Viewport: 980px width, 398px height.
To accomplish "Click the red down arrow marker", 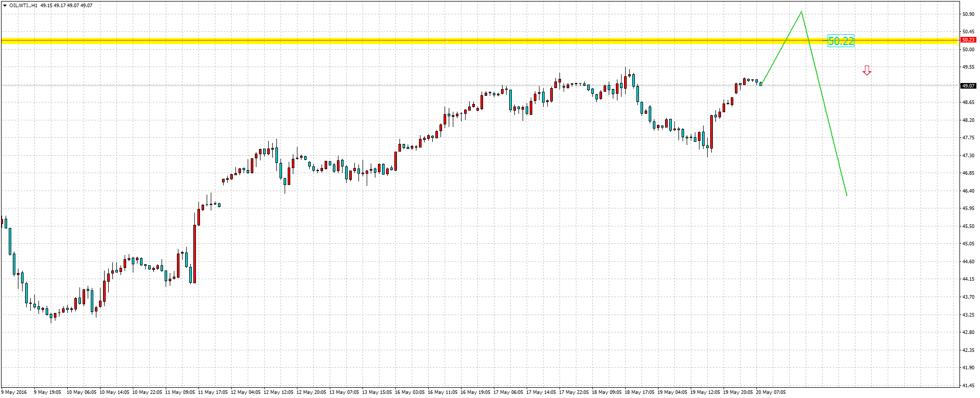I will tap(867, 71).
